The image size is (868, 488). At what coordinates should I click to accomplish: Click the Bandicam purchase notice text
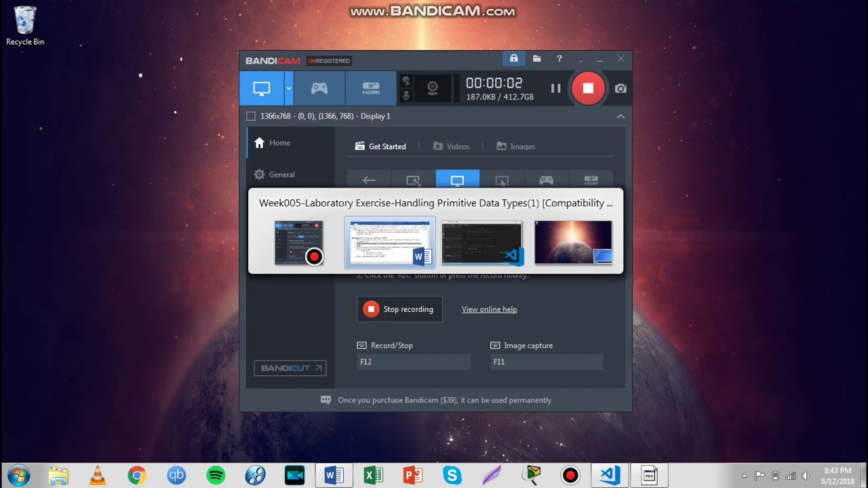(444, 400)
